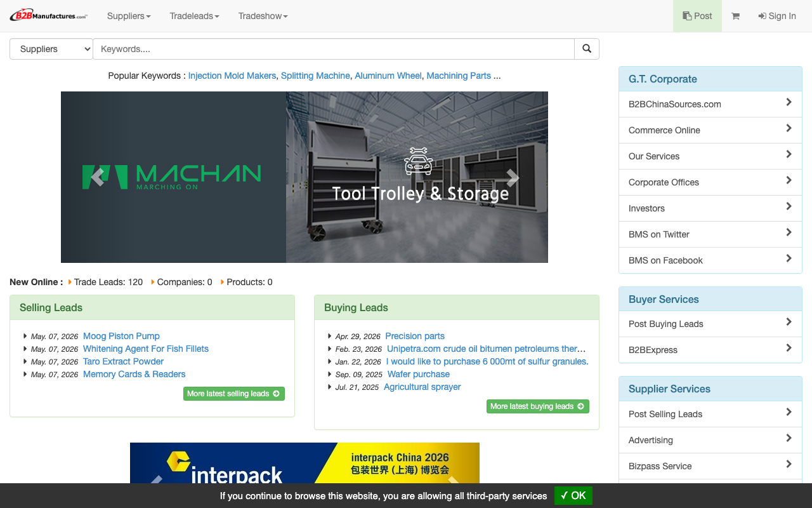Open BMS on Twitter sidebar item
This screenshot has height=508, width=812.
coord(710,234)
